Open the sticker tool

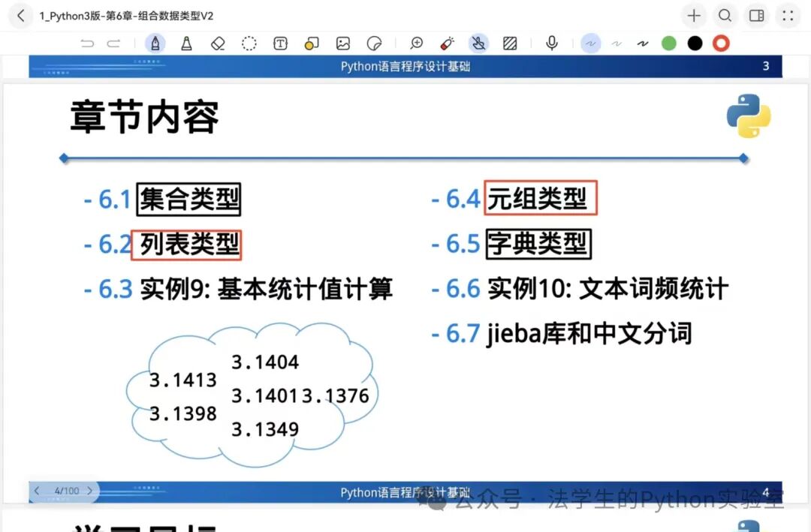tap(374, 44)
